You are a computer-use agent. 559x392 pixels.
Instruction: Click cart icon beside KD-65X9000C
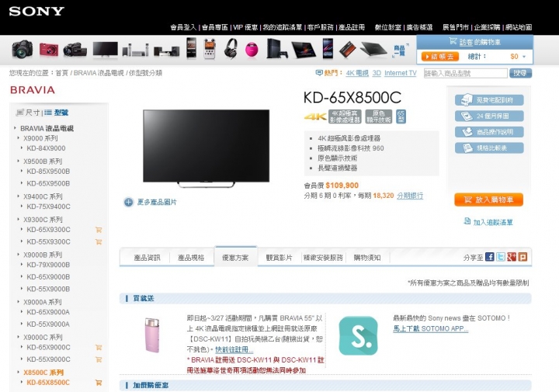[x=99, y=348]
